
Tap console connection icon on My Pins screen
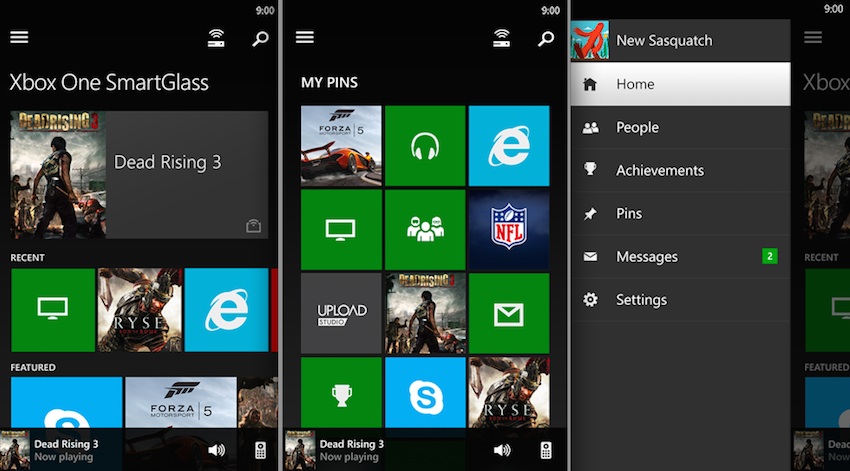point(501,38)
